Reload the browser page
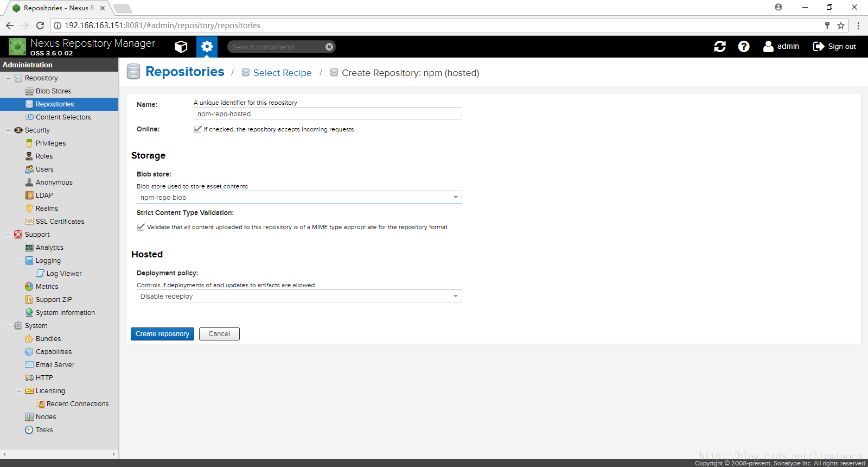 (x=40, y=26)
